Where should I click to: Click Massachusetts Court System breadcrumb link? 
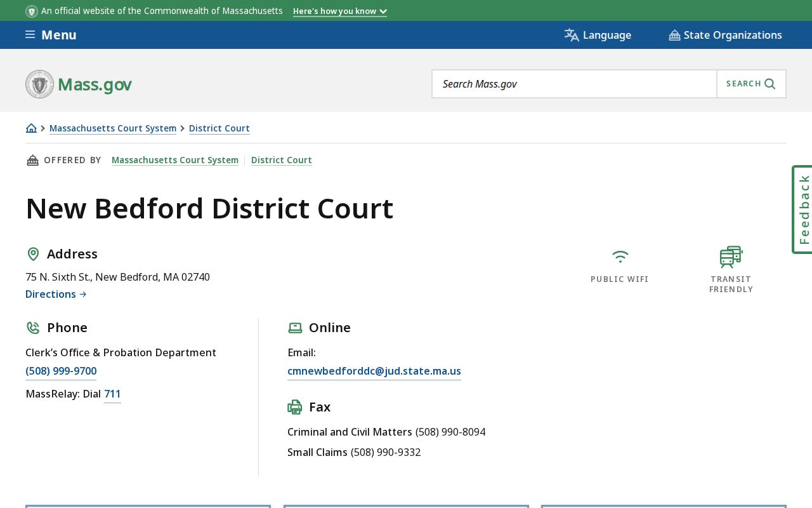coord(113,128)
